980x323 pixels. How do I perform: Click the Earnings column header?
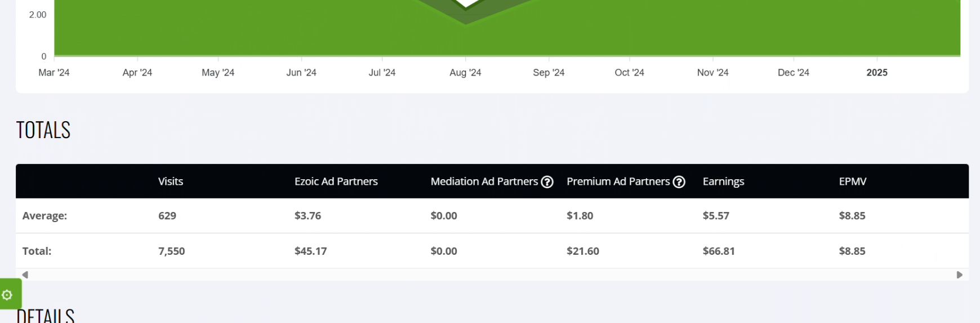(723, 182)
